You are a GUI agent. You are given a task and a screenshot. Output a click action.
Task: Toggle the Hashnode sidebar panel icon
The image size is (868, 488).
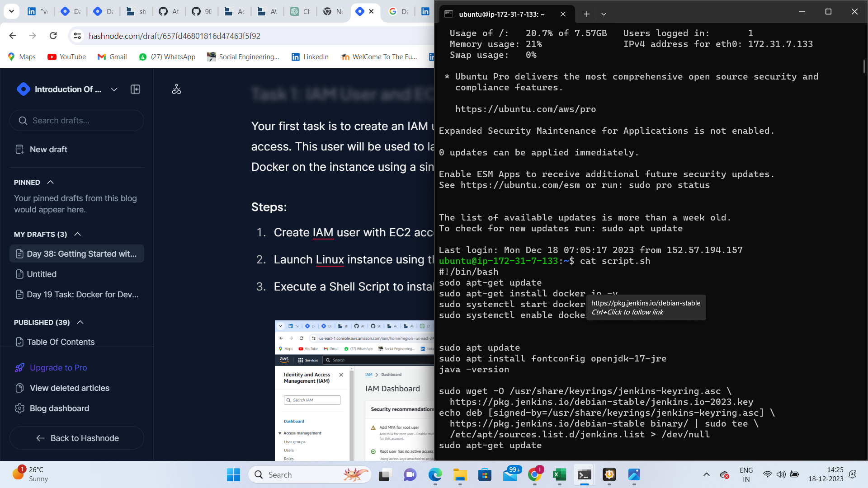click(x=135, y=89)
